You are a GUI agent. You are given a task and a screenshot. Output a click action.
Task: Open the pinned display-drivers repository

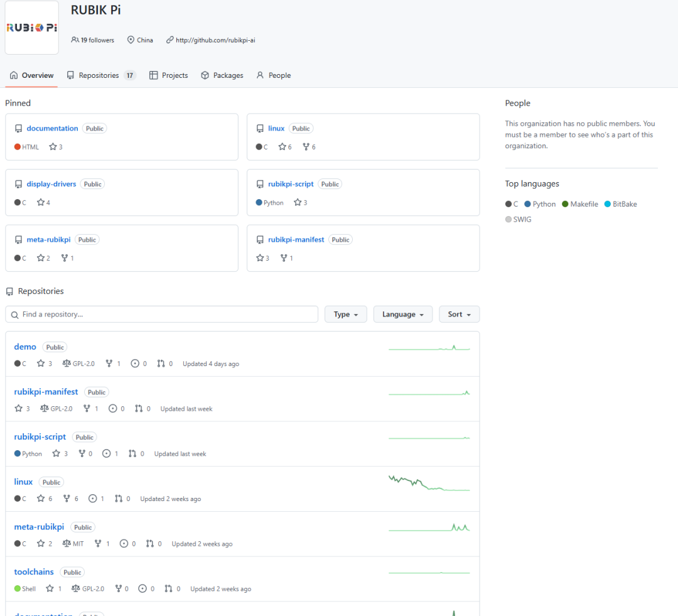(51, 184)
